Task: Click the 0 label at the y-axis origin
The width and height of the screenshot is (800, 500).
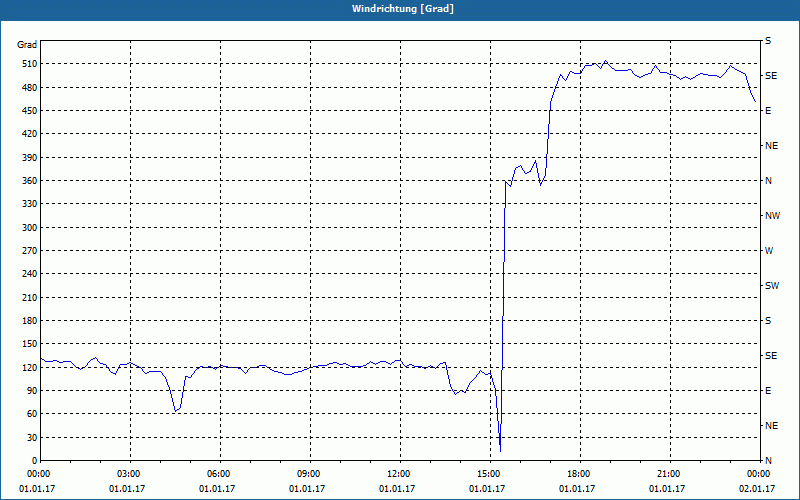Action: pos(34,460)
